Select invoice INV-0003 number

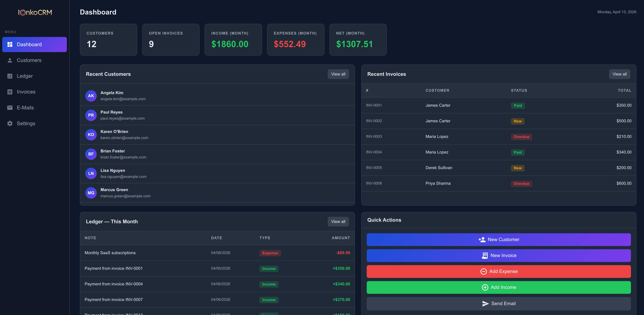[x=374, y=137]
